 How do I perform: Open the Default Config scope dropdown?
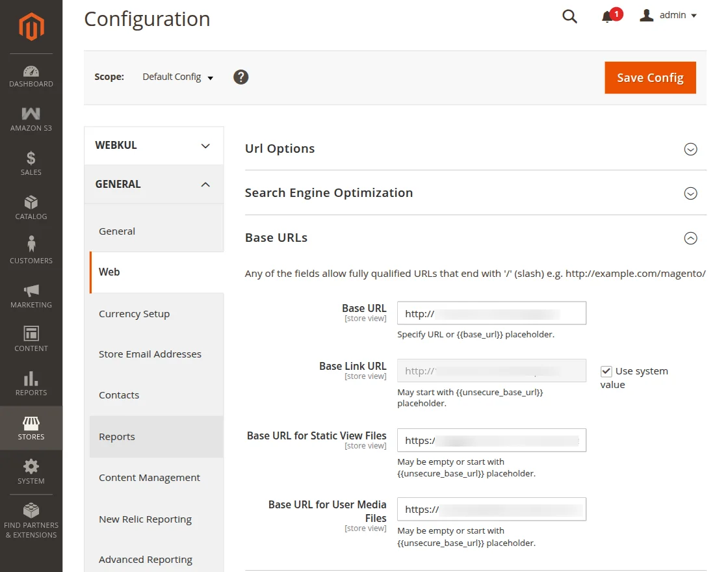[x=178, y=77]
